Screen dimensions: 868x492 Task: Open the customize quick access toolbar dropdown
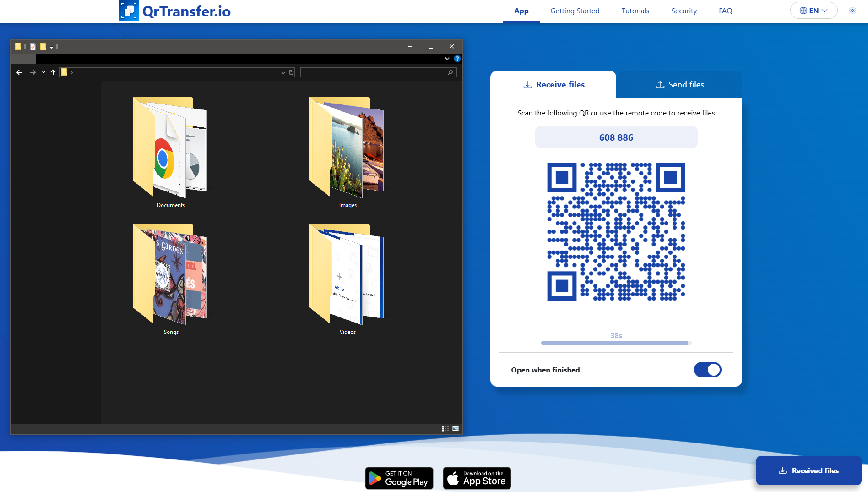click(51, 47)
